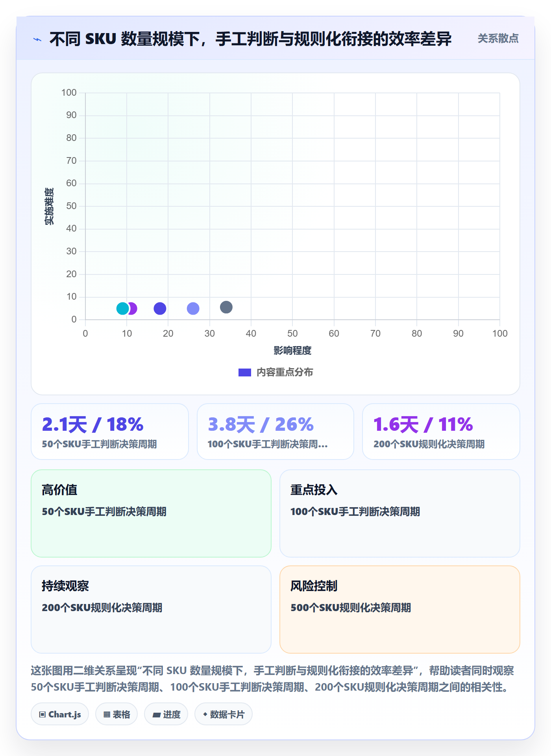Pick the light periwinkle scatter point

point(193,308)
